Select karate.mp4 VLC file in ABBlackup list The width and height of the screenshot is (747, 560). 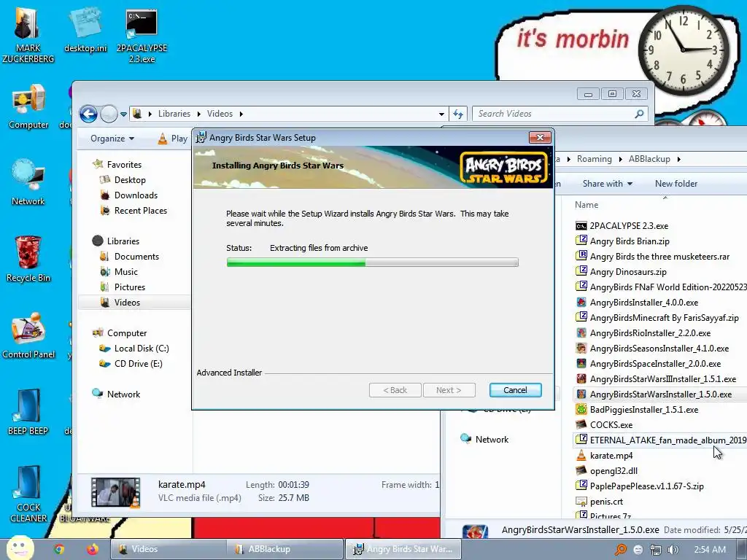(x=611, y=456)
